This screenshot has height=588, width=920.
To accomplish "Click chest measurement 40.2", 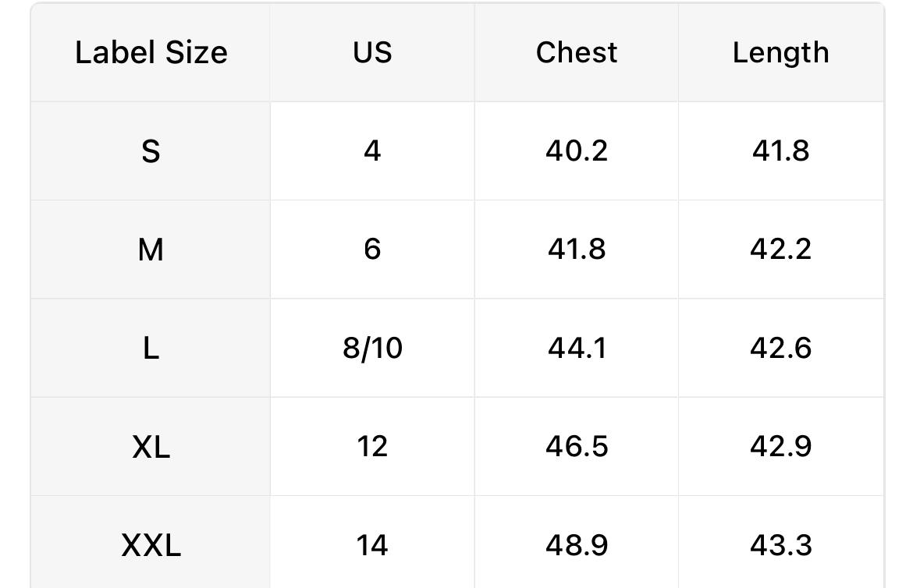I will [577, 151].
